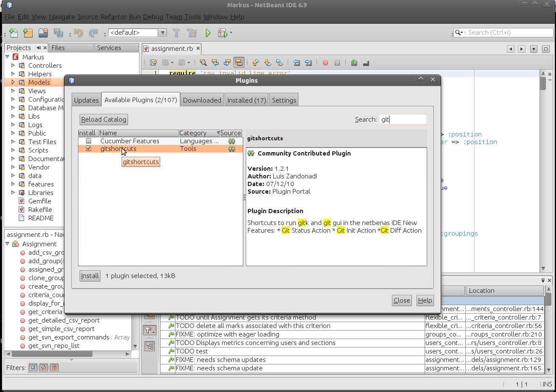Viewport: 556px width, 392px height.
Task: Open the Tools menu
Action: (192, 17)
